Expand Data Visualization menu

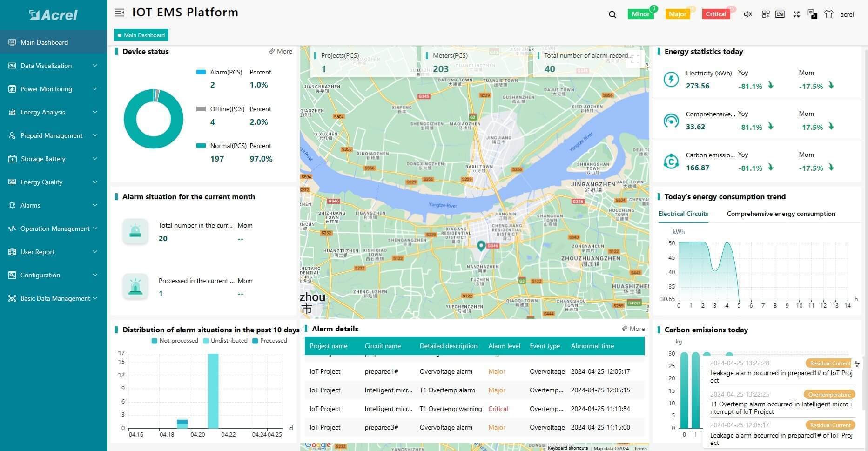tap(54, 66)
